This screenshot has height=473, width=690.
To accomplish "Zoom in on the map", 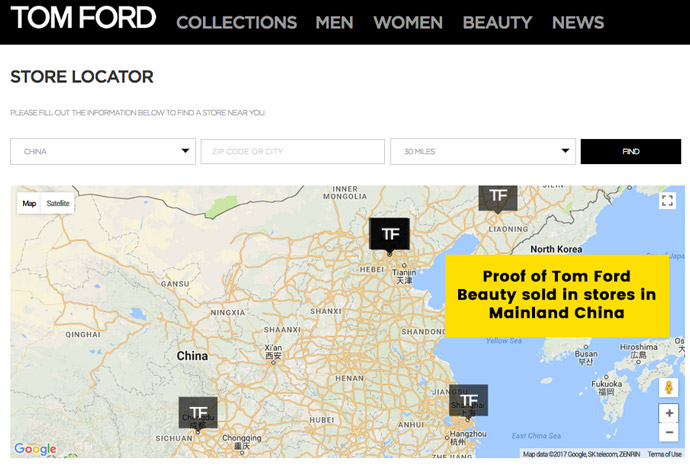I will (669, 413).
